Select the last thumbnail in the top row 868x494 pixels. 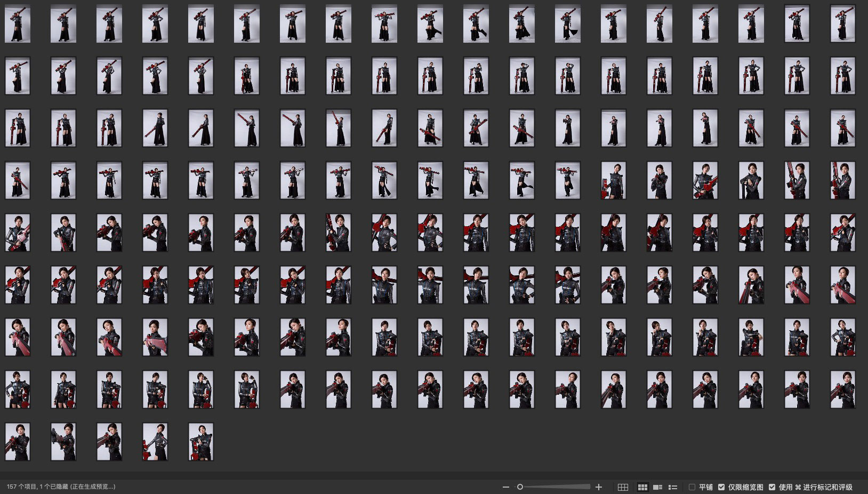[x=842, y=24]
